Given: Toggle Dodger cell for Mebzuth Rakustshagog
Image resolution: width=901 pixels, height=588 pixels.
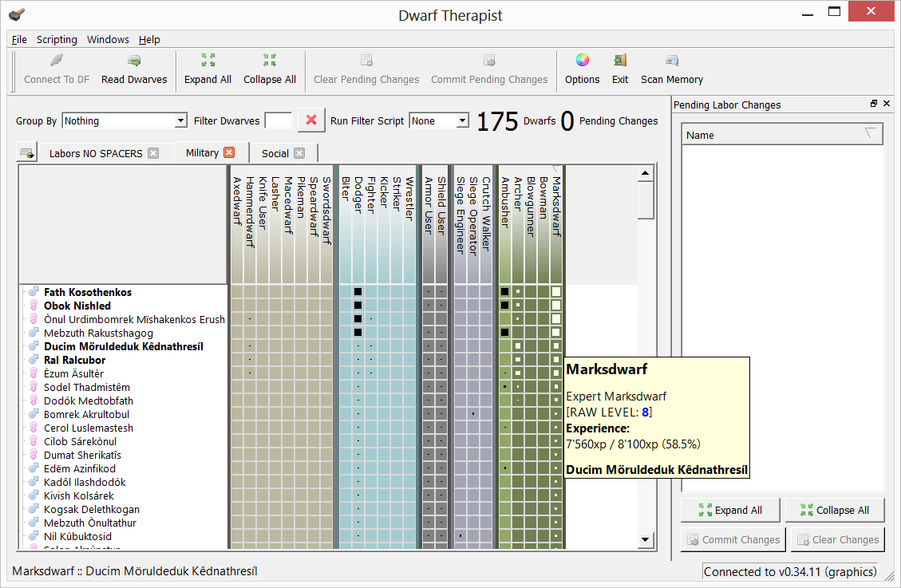Looking at the screenshot, I should pyautogui.click(x=358, y=333).
